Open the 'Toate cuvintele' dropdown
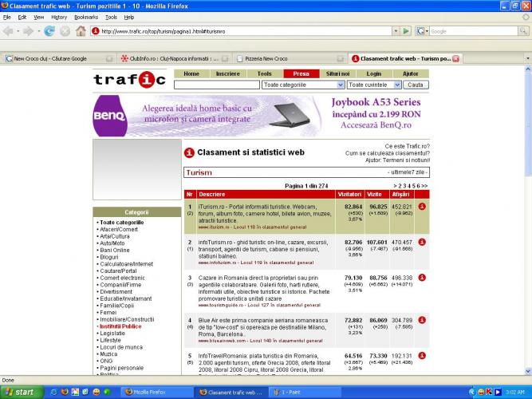The width and height of the screenshot is (532, 399). (374, 84)
